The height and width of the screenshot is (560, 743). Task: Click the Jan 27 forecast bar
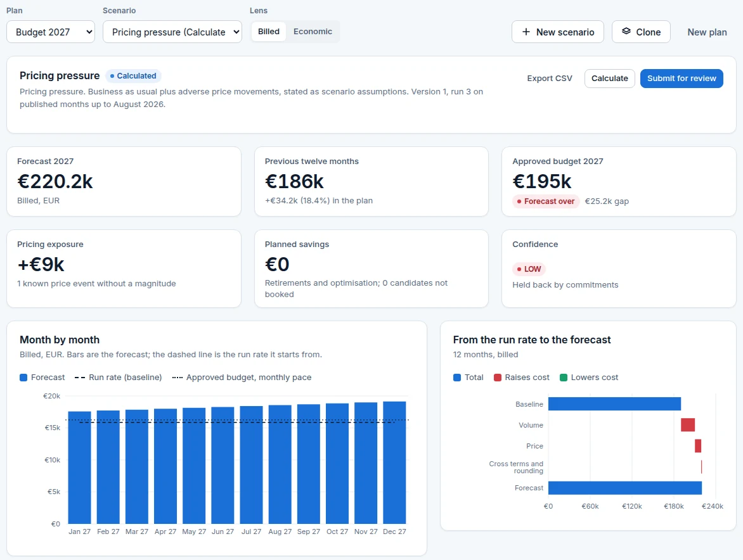[x=80, y=468]
